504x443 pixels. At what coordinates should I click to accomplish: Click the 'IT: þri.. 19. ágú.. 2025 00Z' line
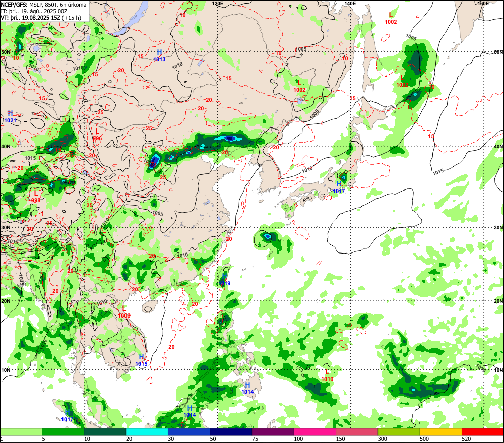click(34, 11)
